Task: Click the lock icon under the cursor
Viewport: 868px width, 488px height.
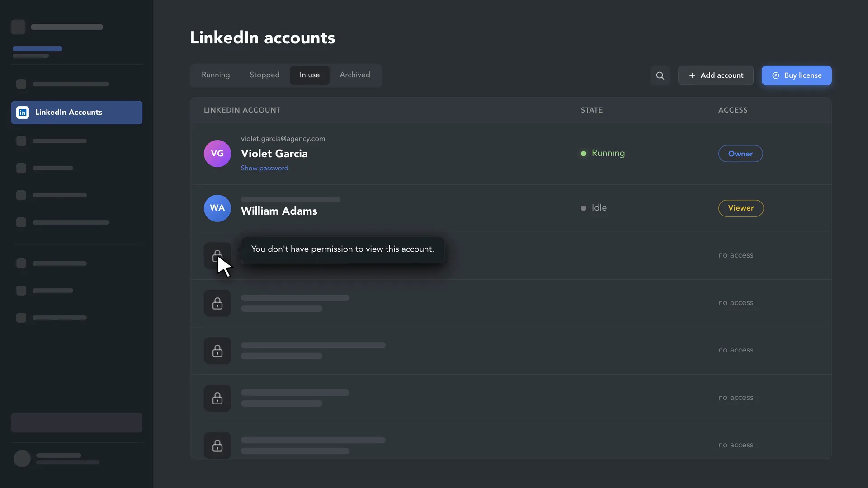Action: click(x=217, y=256)
